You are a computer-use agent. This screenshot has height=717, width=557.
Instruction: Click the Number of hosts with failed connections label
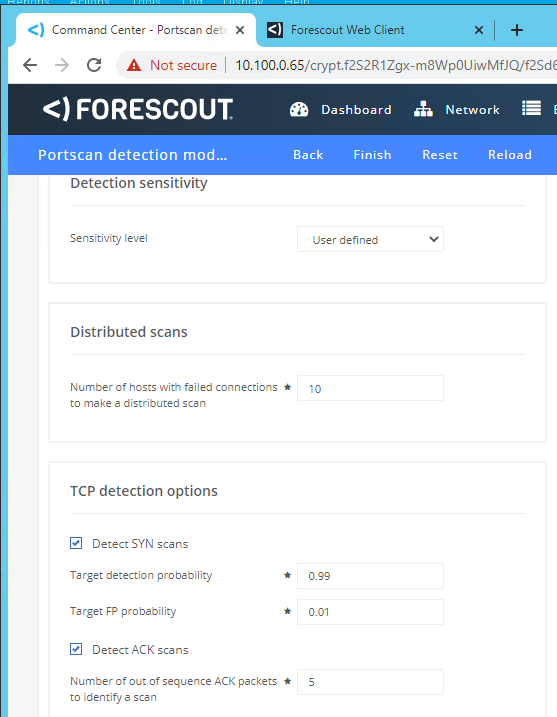[x=174, y=395]
